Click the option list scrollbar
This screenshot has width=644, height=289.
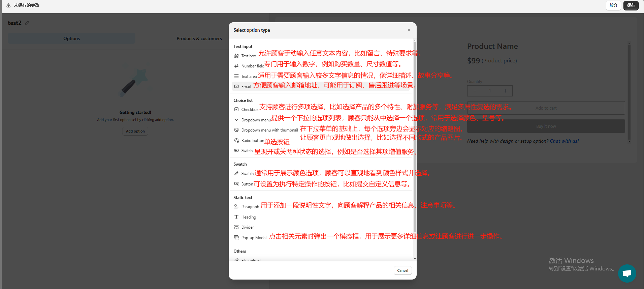(x=415, y=137)
